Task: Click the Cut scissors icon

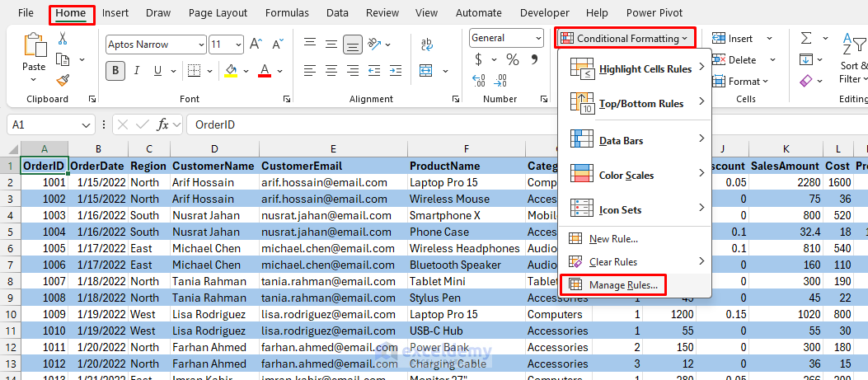Action: [63, 39]
